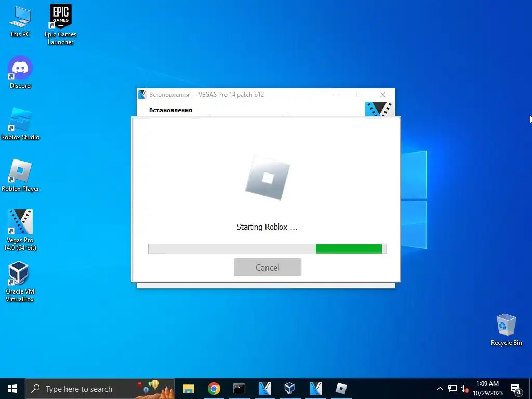Viewport: 532px width, 399px height.
Task: Switch to Roblox taskbar icon
Action: point(341,389)
